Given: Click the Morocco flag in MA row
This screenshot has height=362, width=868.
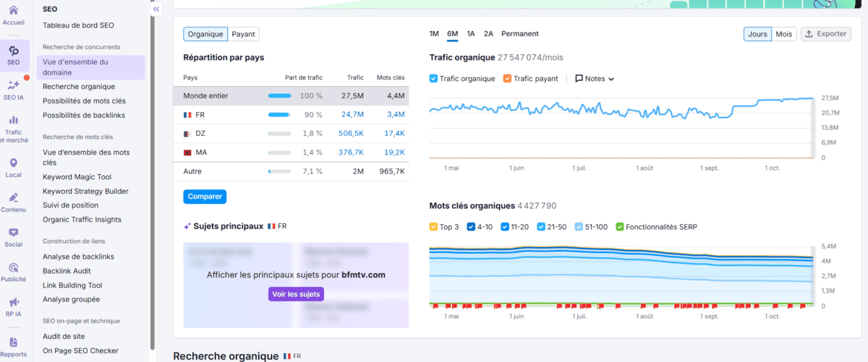Looking at the screenshot, I should coord(188,152).
